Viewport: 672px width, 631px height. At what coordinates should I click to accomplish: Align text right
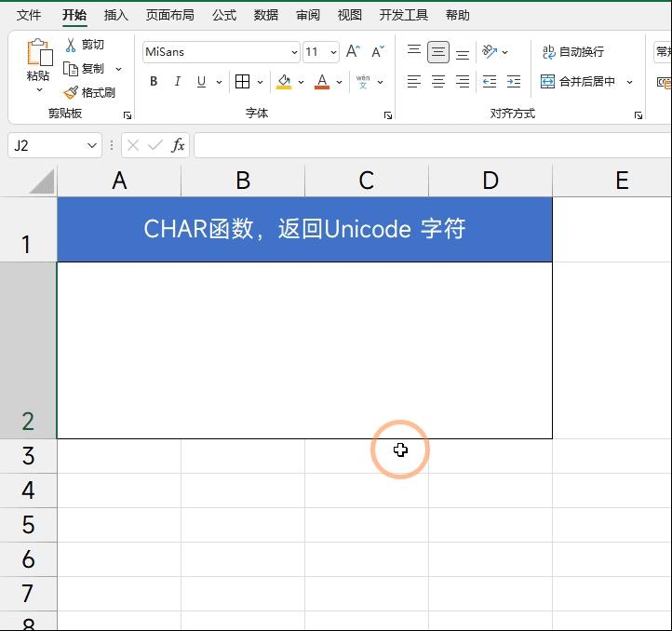pyautogui.click(x=463, y=82)
